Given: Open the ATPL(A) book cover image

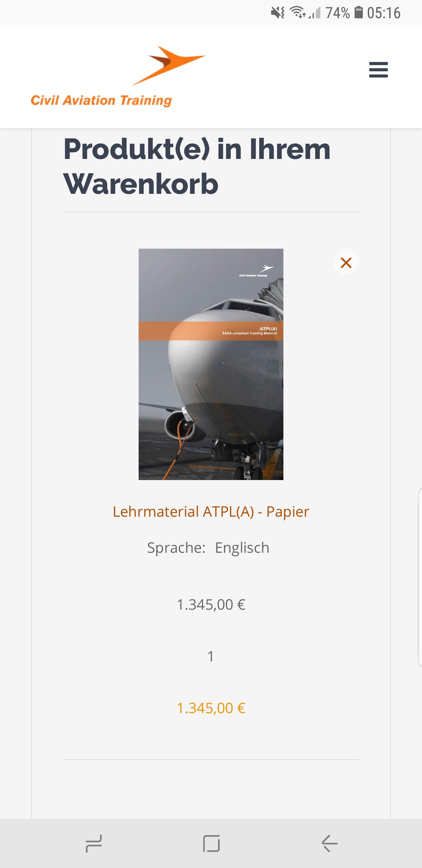Looking at the screenshot, I should click(x=211, y=364).
